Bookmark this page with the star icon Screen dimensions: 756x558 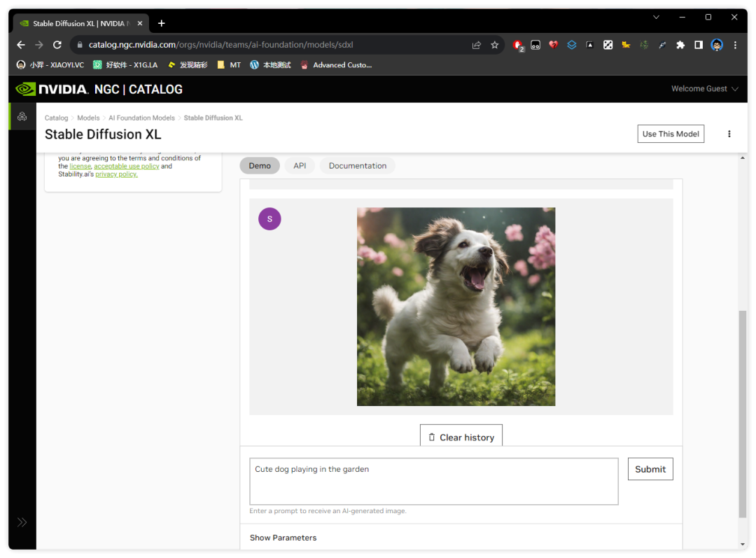(495, 45)
